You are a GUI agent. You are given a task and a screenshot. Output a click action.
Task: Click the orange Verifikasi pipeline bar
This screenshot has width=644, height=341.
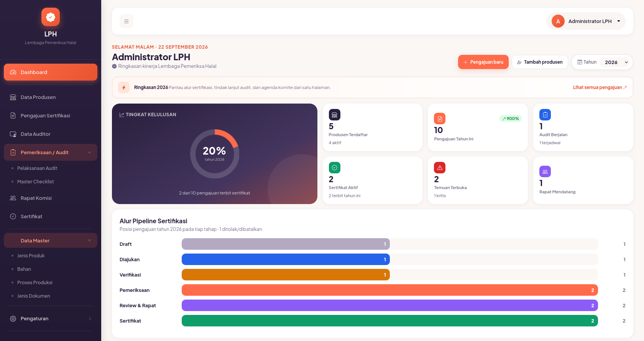(286, 275)
